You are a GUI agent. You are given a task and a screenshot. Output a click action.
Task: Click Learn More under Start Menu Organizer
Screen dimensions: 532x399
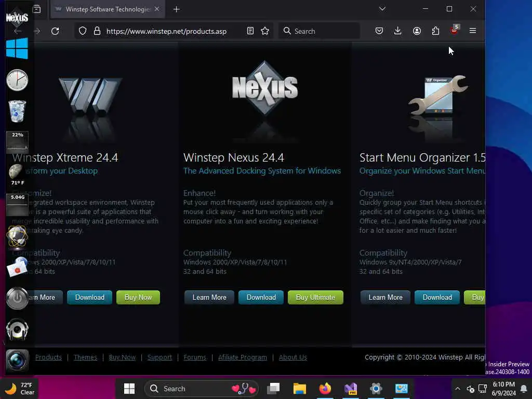pyautogui.click(x=385, y=297)
